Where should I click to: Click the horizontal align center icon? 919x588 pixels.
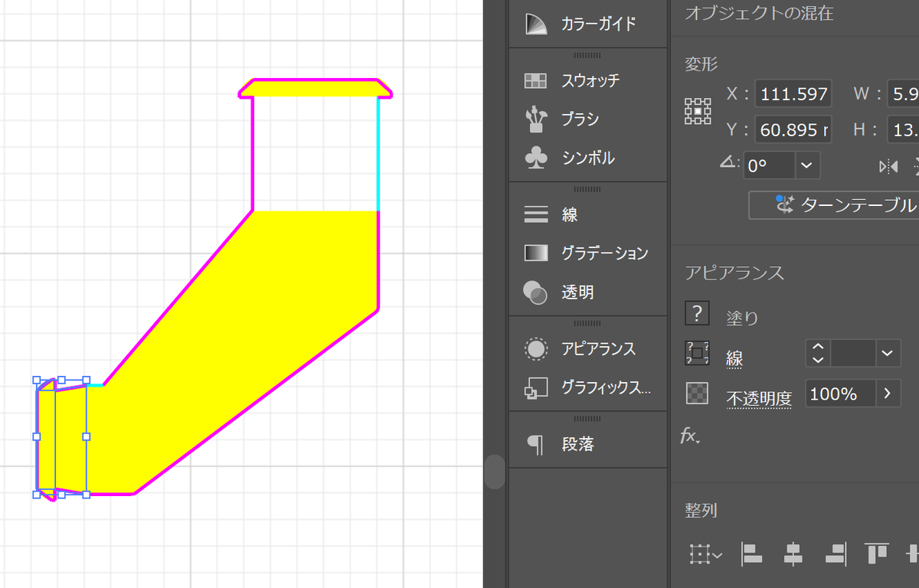point(793,553)
